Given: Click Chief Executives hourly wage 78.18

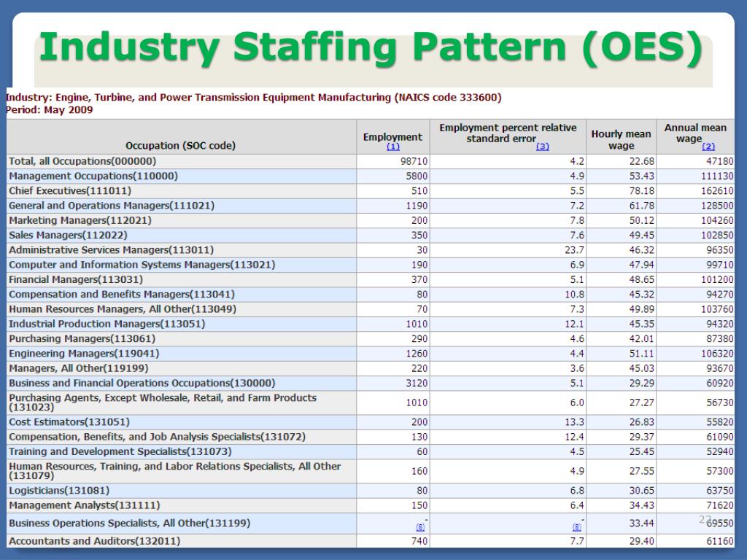Looking at the screenshot, I should [x=642, y=191].
